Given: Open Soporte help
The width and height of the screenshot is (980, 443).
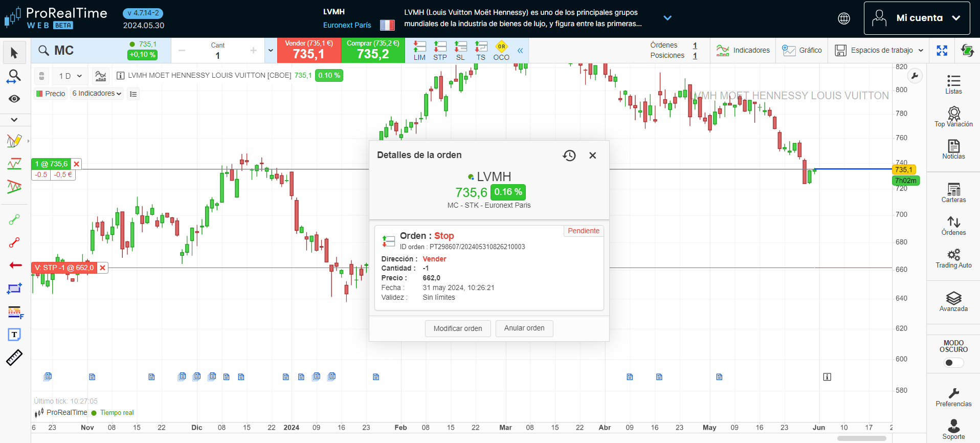Looking at the screenshot, I should [x=953, y=430].
